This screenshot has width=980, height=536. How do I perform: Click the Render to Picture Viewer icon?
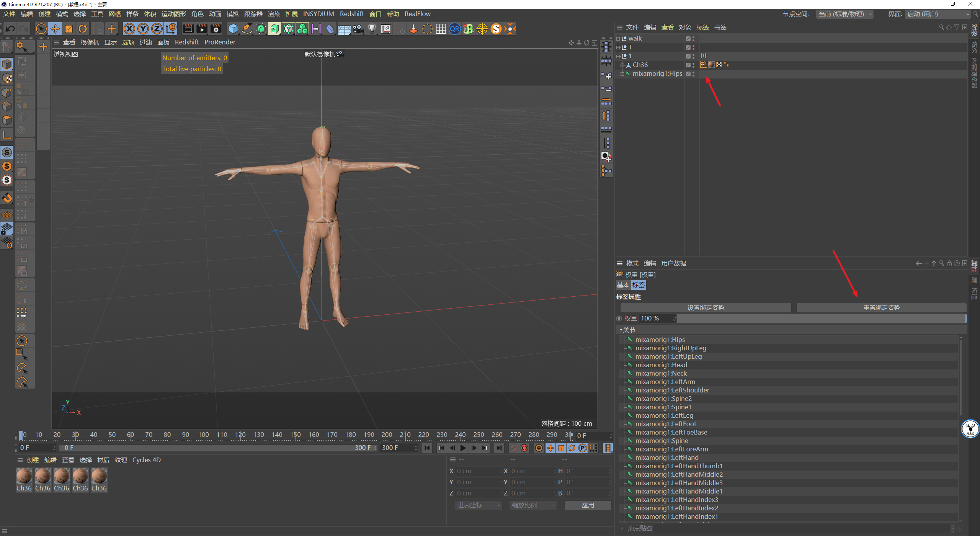[x=202, y=29]
